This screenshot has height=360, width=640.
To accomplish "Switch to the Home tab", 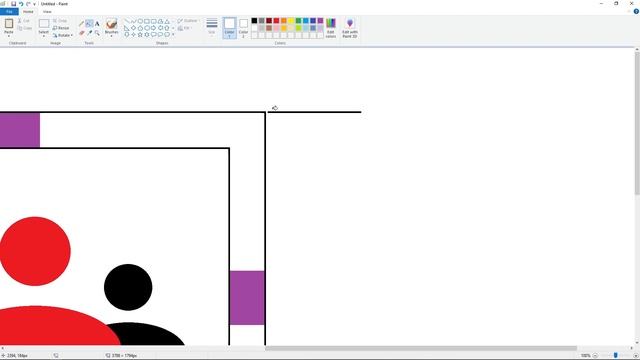I will coord(28,11).
